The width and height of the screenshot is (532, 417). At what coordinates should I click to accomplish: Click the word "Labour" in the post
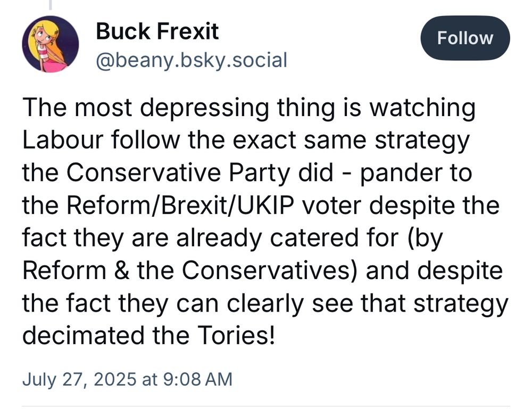coord(63,140)
